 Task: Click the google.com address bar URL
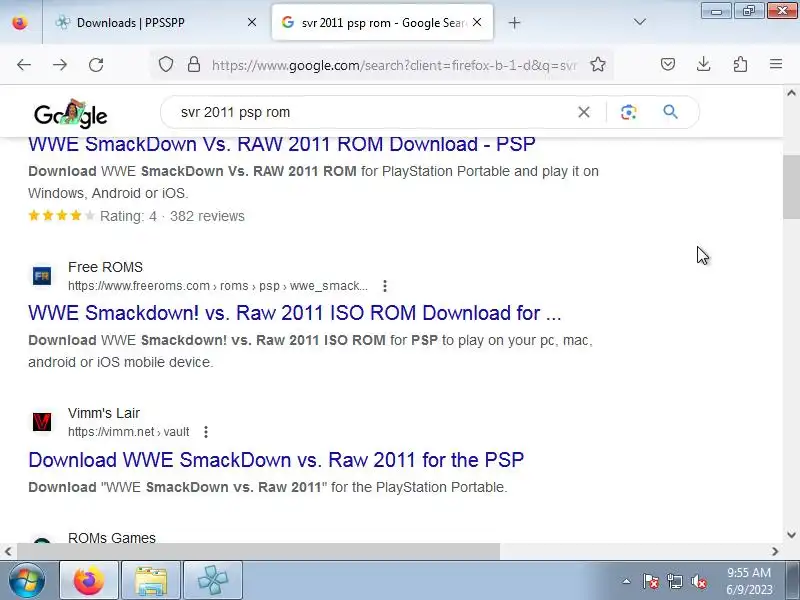point(394,65)
